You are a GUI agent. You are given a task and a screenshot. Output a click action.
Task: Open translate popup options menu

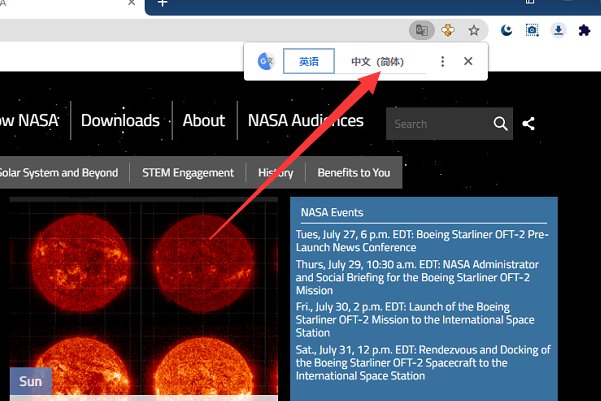tap(442, 61)
